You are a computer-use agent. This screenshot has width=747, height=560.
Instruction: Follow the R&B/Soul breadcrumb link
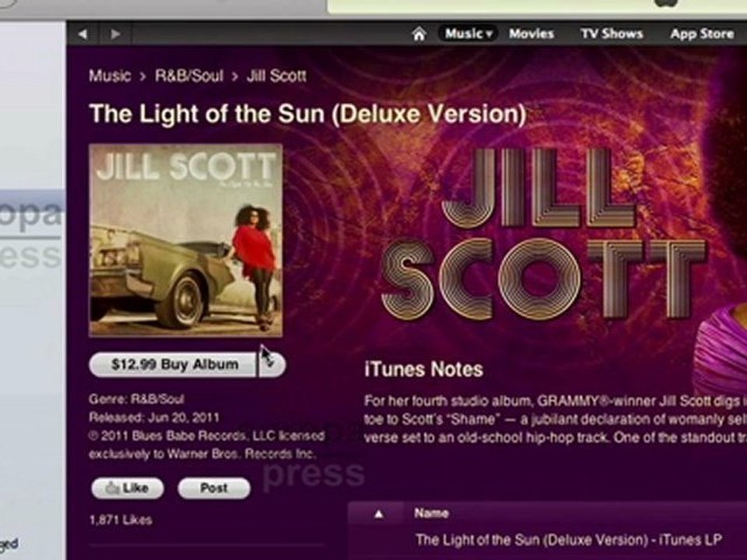pyautogui.click(x=189, y=75)
